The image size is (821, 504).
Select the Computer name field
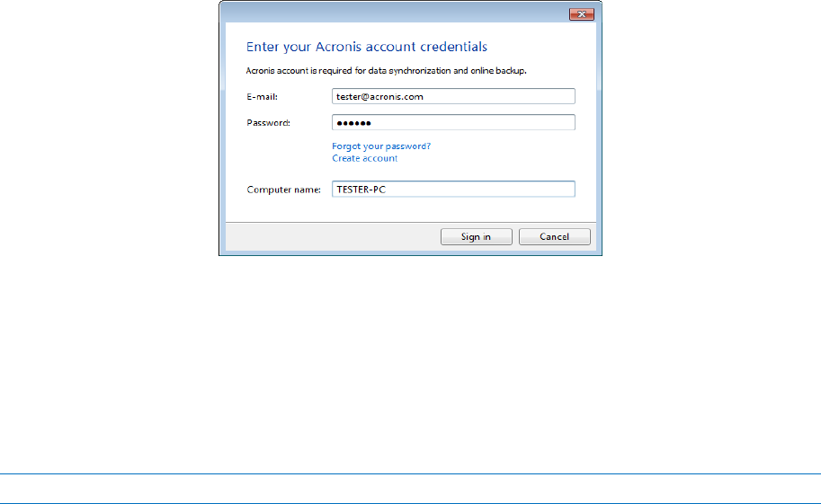click(453, 189)
